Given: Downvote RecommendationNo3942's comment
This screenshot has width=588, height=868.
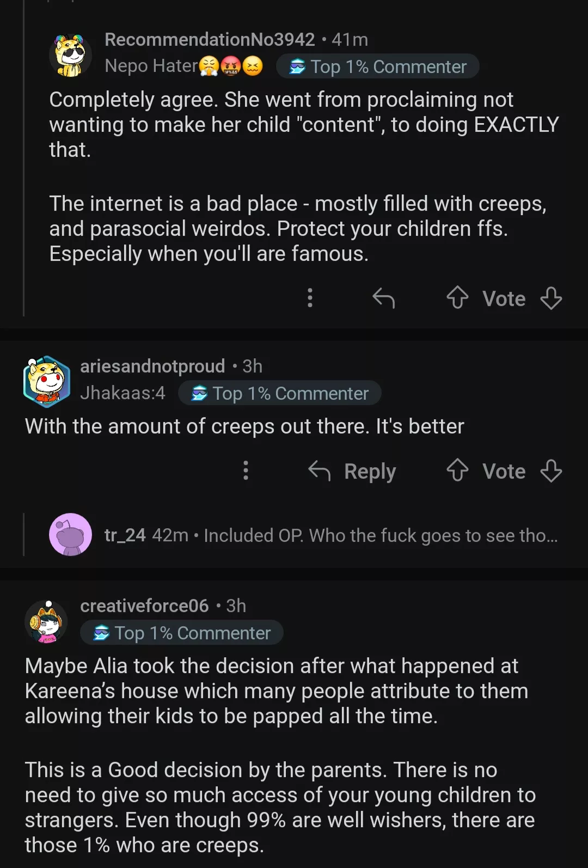Looking at the screenshot, I should (x=551, y=298).
